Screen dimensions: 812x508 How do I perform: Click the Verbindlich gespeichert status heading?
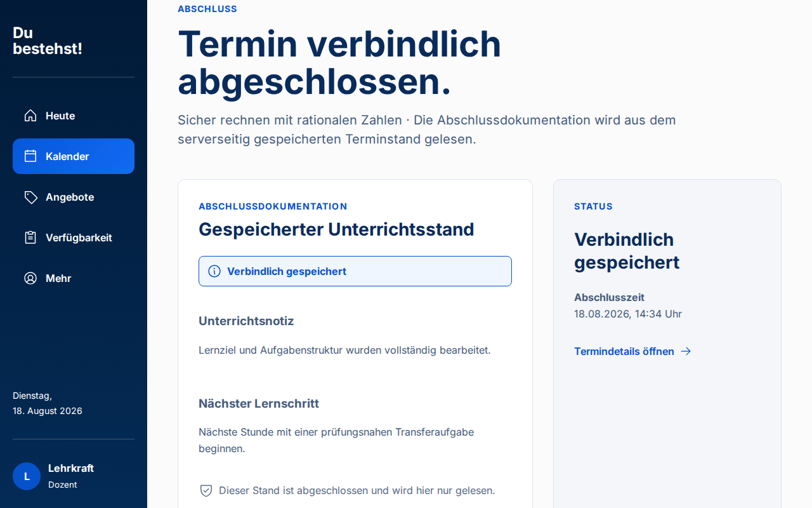point(627,251)
